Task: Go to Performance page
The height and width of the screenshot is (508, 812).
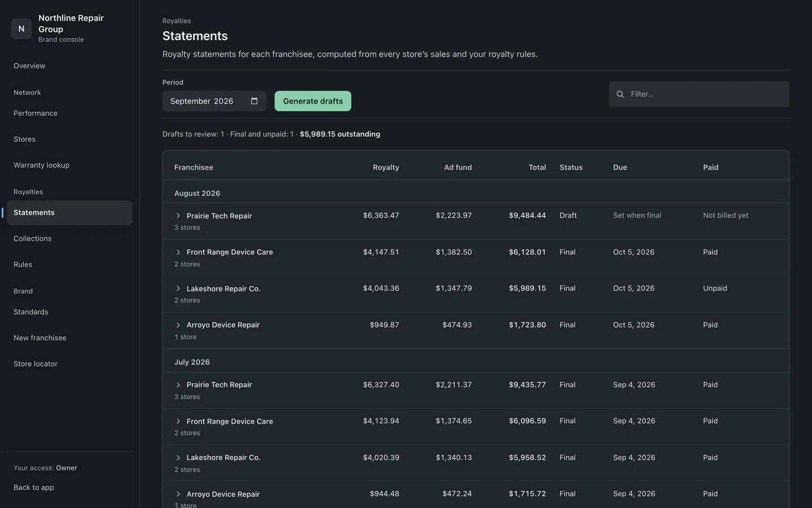Action: tap(69, 113)
